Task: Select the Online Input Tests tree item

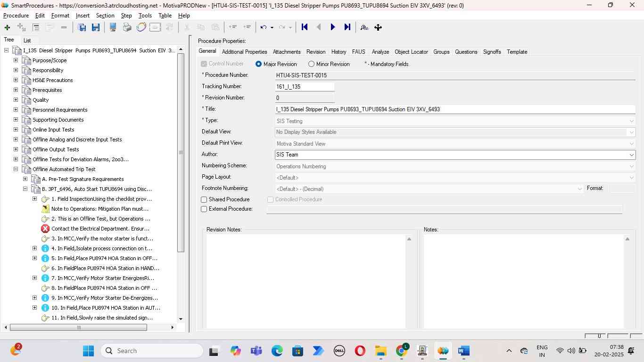Action: tap(53, 130)
